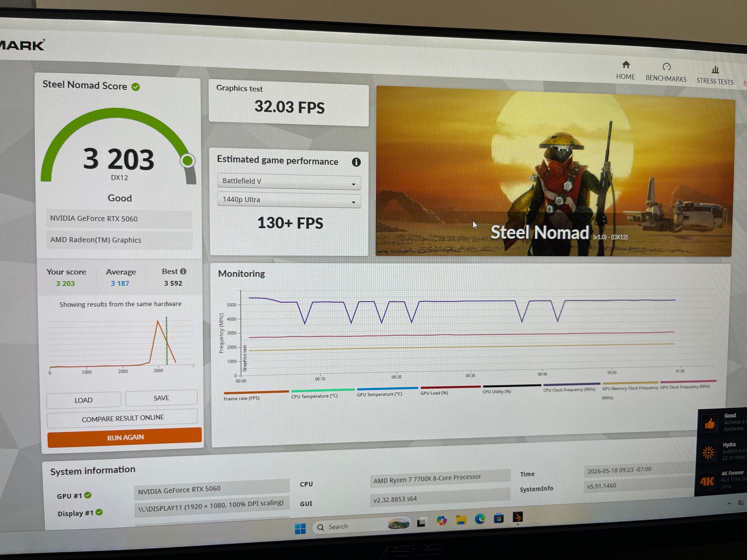Click the orange RUN AGAIN button
The image size is (747, 560).
125,437
